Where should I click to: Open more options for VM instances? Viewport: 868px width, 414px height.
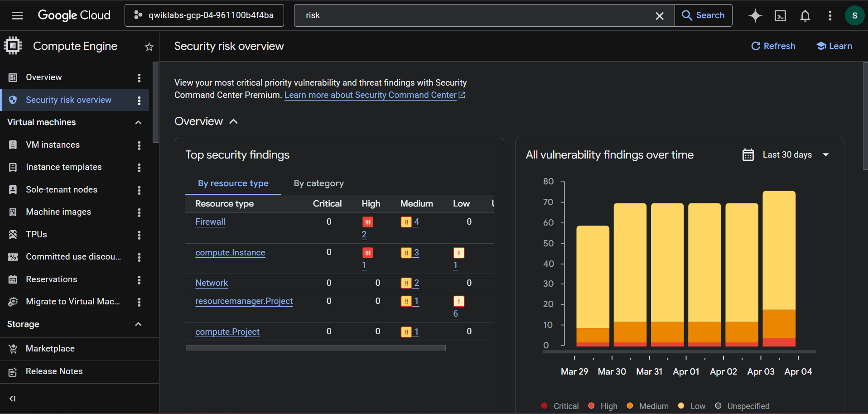click(139, 145)
